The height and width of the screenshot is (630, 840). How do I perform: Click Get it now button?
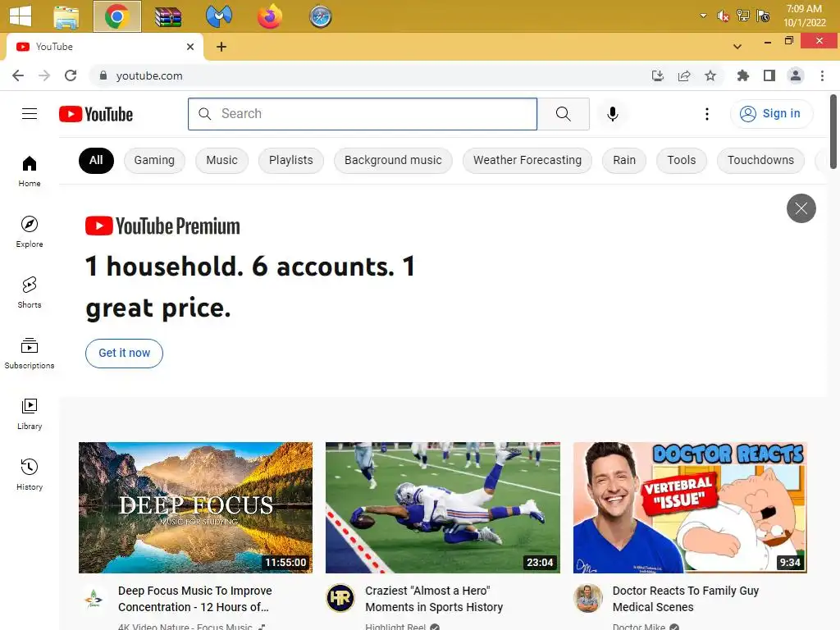coord(125,353)
